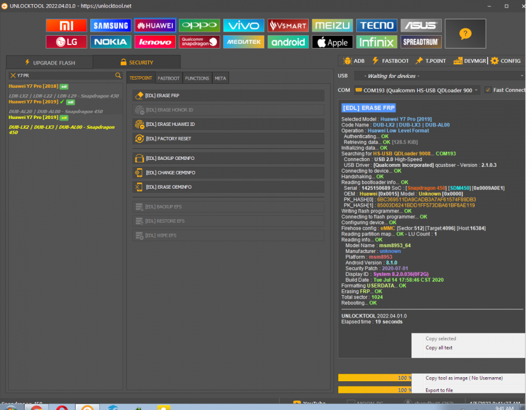Select the Nokia brand logo
Viewport: 532px width, 410px height.
[111, 42]
